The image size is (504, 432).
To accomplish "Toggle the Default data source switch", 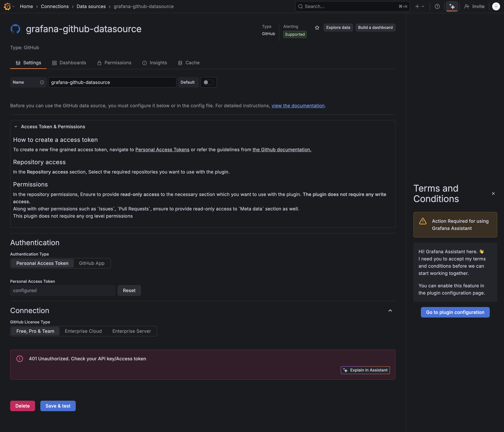I will point(208,82).
